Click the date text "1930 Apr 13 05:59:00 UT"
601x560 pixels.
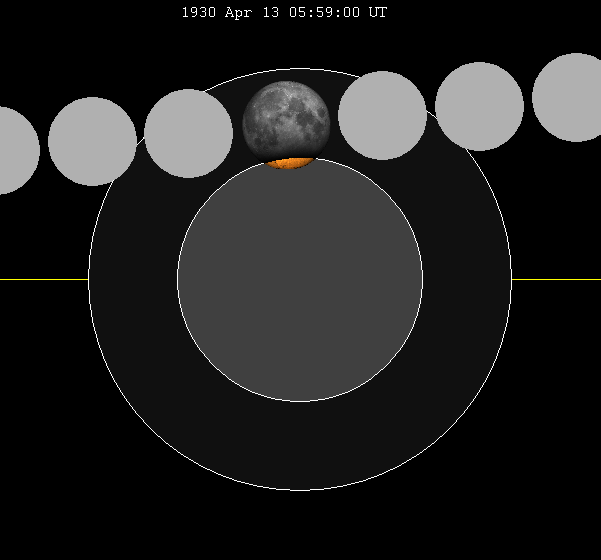pyautogui.click(x=284, y=13)
